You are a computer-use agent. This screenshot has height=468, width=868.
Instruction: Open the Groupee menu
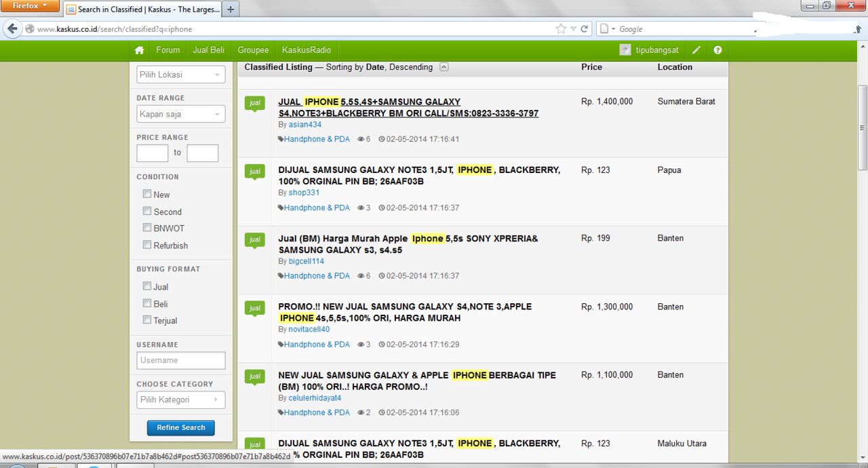coord(253,50)
